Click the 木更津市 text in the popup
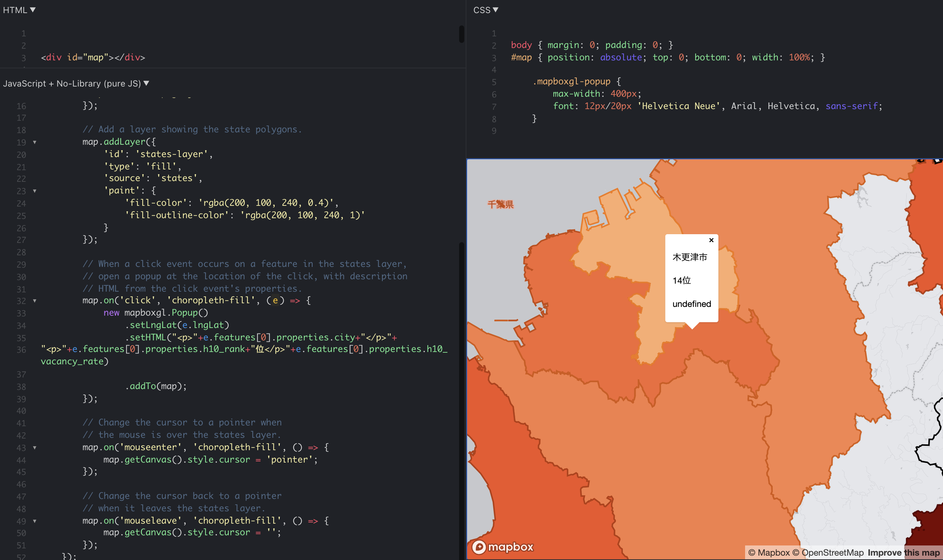The width and height of the screenshot is (943, 560). pos(690,257)
